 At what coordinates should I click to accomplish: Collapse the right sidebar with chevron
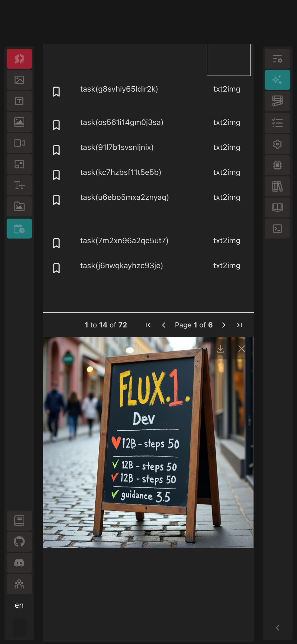pos(277,628)
